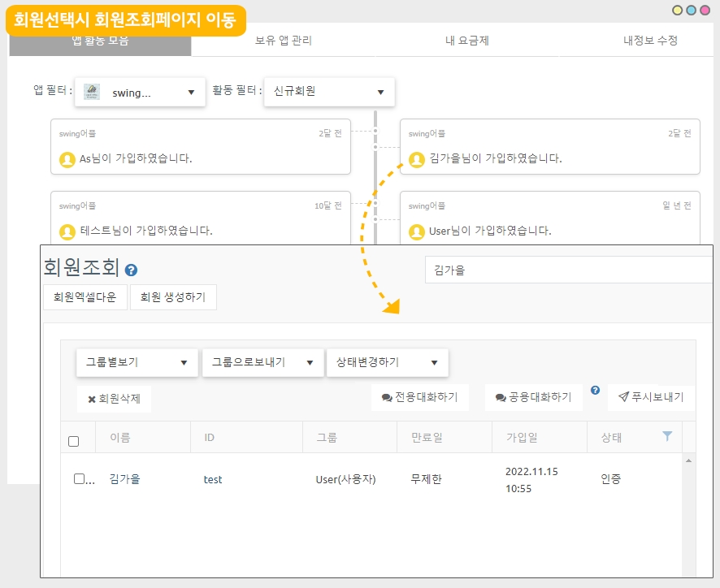Click the avatar icon beside As님 entry

coord(67,159)
